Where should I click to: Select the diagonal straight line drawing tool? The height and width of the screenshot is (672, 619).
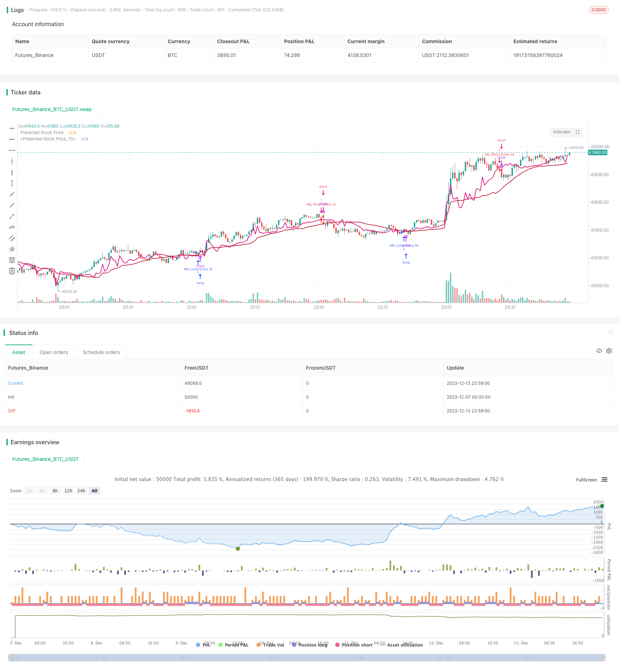[12, 194]
